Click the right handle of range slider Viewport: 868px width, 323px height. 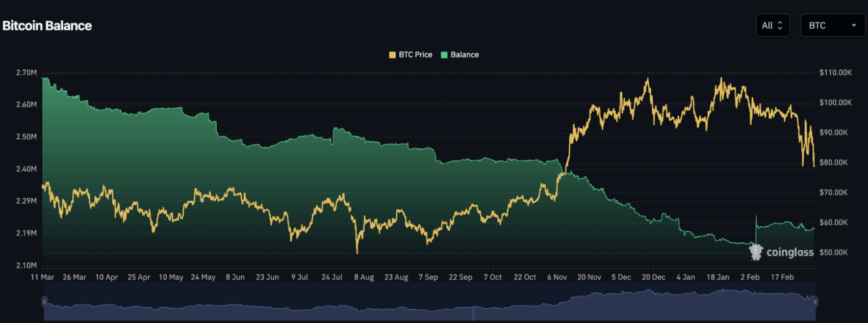(x=815, y=302)
